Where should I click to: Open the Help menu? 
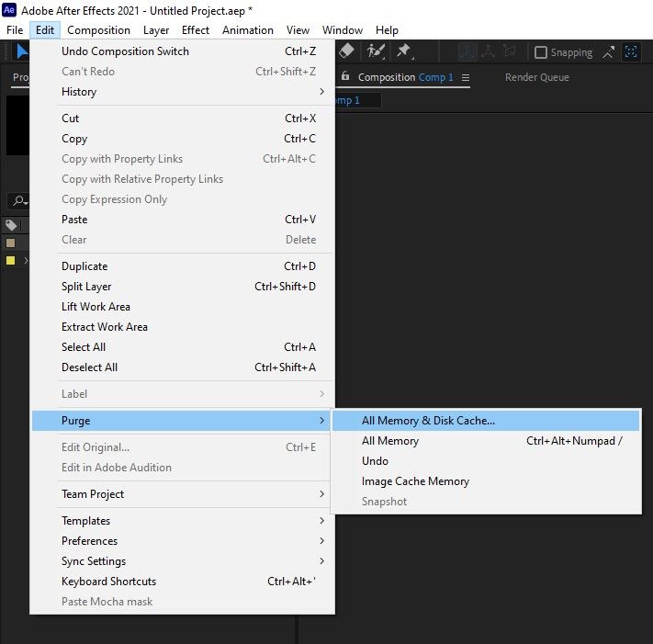click(x=387, y=30)
